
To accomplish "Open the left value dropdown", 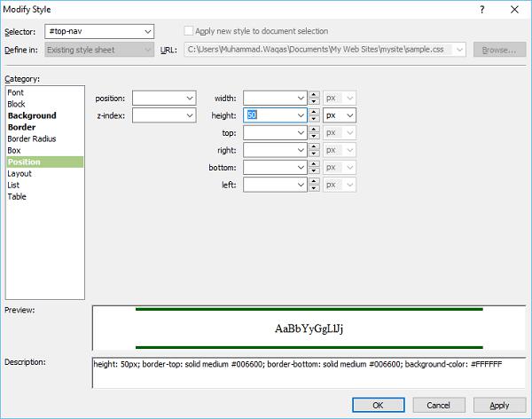I will (301, 185).
